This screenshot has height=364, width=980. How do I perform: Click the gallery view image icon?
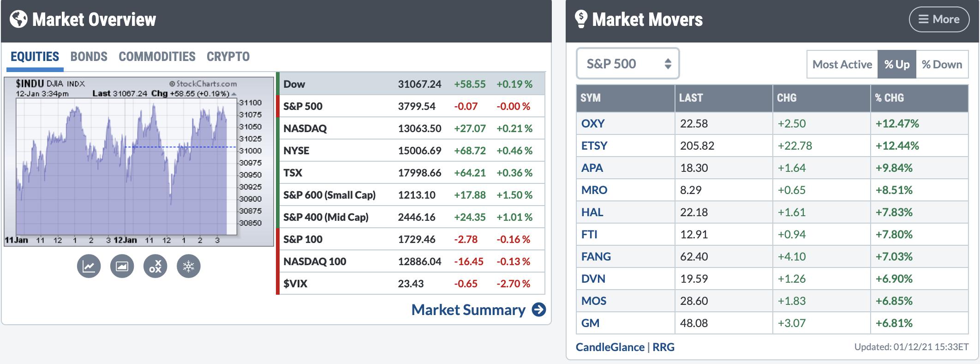click(x=122, y=267)
